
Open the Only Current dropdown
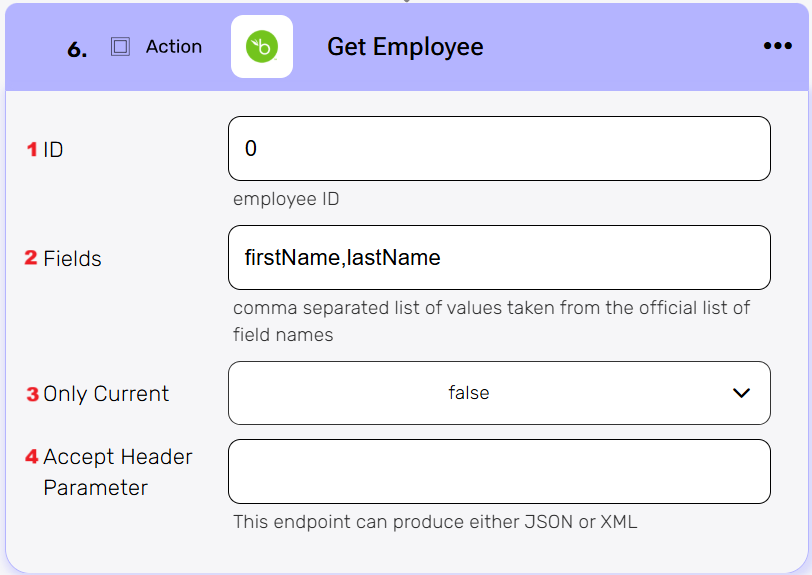click(x=499, y=393)
